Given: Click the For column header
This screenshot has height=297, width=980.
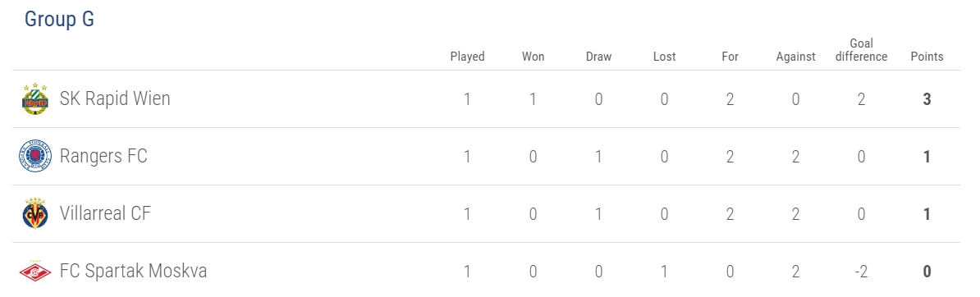Looking at the screenshot, I should click(730, 57).
